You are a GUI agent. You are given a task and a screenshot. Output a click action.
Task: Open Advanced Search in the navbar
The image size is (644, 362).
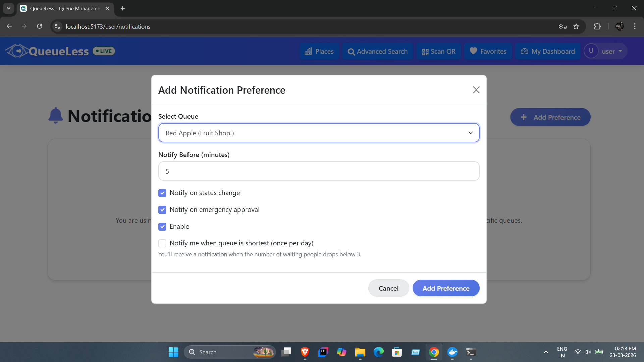coord(378,51)
